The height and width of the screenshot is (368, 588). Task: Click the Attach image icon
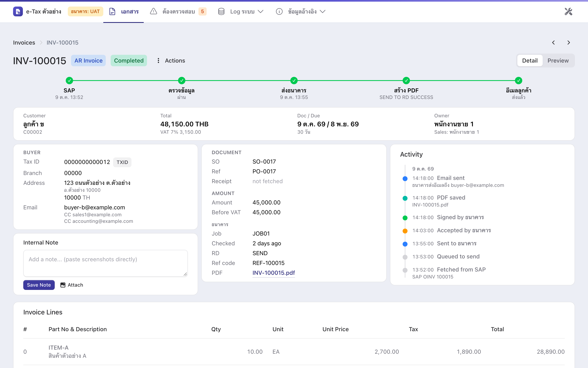coord(63,285)
